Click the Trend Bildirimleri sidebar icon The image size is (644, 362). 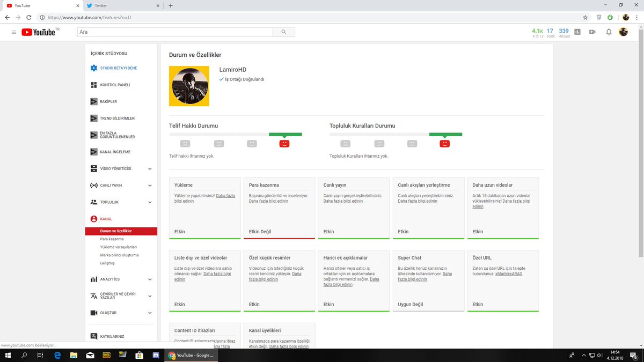tap(94, 118)
